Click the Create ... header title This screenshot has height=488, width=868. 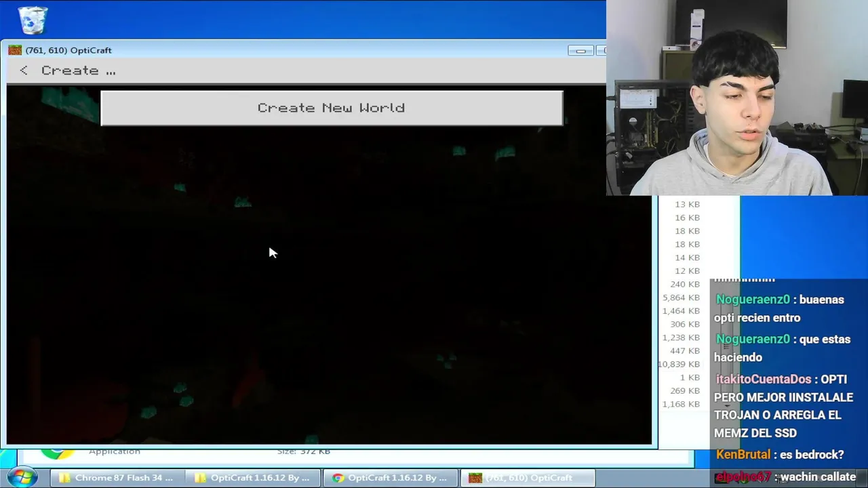coord(79,70)
